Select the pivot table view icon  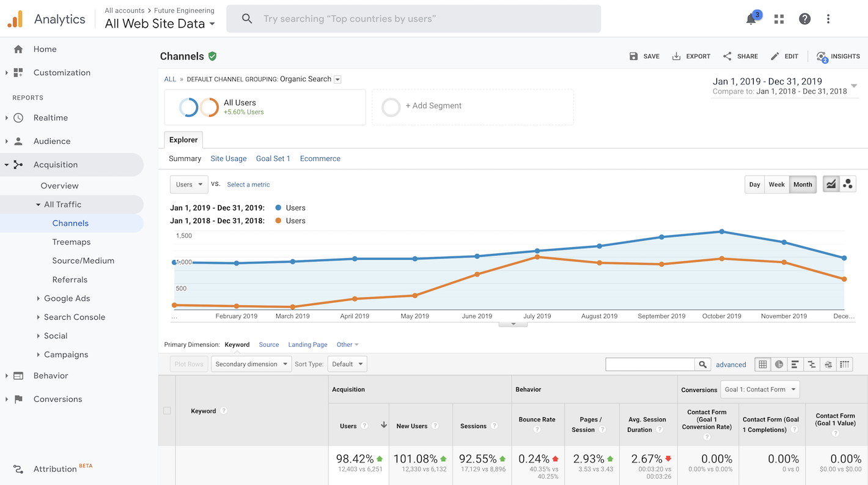click(844, 365)
